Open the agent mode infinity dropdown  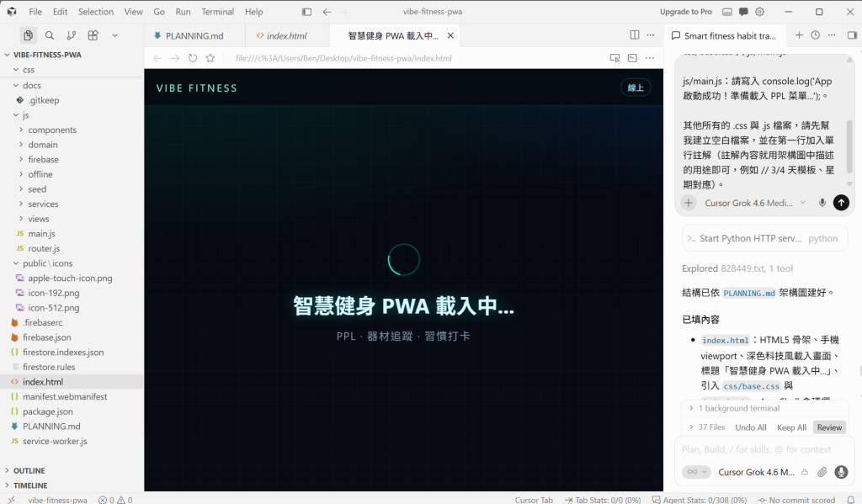[x=696, y=472]
